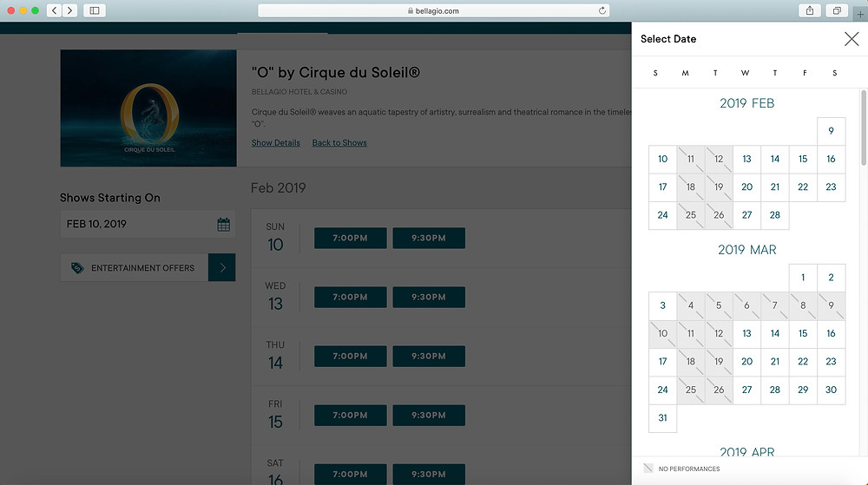
Task: Pick March 16 in calendar
Action: (831, 333)
